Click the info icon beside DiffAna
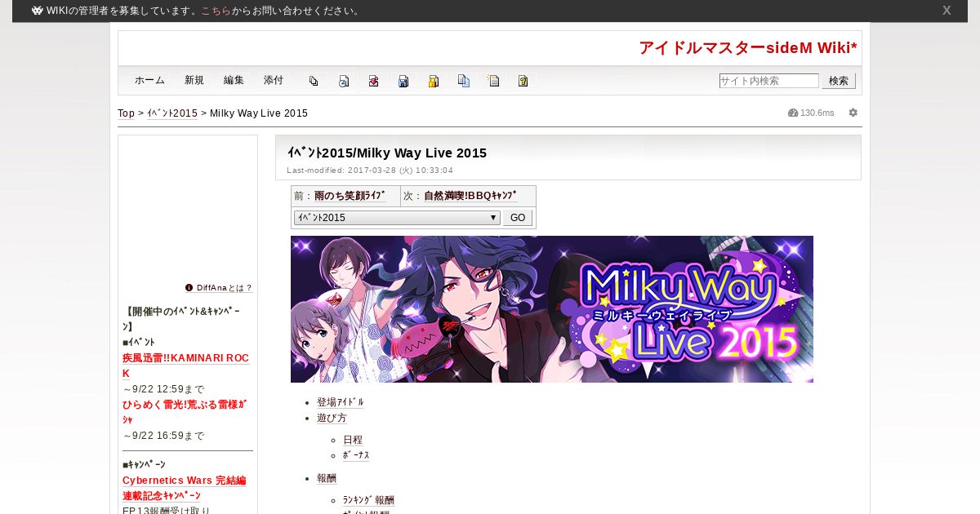This screenshot has width=980, height=514. (189, 287)
